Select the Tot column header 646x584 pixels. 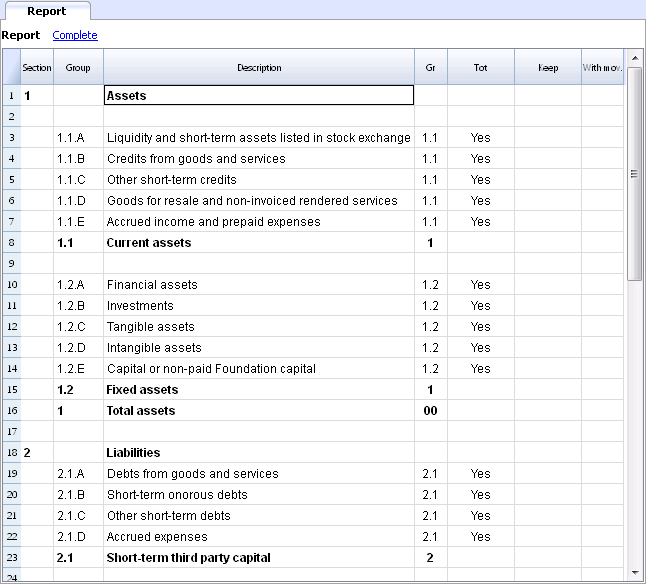480,67
